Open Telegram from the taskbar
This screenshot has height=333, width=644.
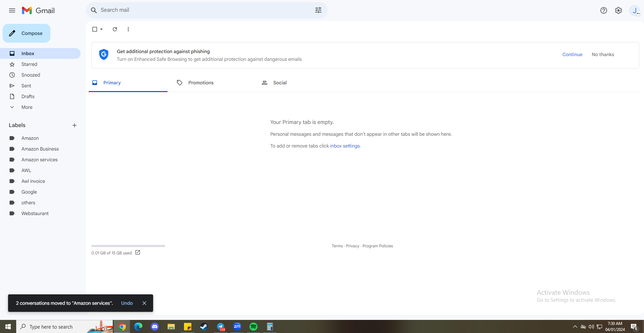[221, 327]
